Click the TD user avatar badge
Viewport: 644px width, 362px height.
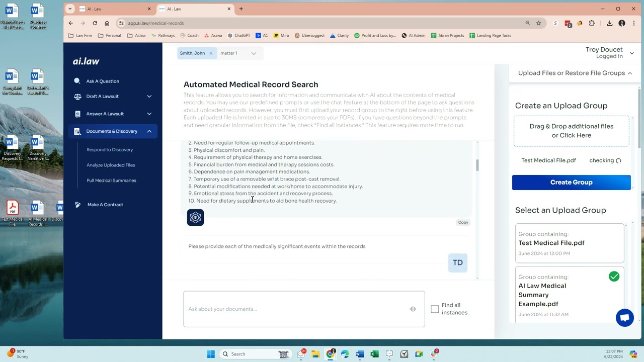(x=457, y=262)
